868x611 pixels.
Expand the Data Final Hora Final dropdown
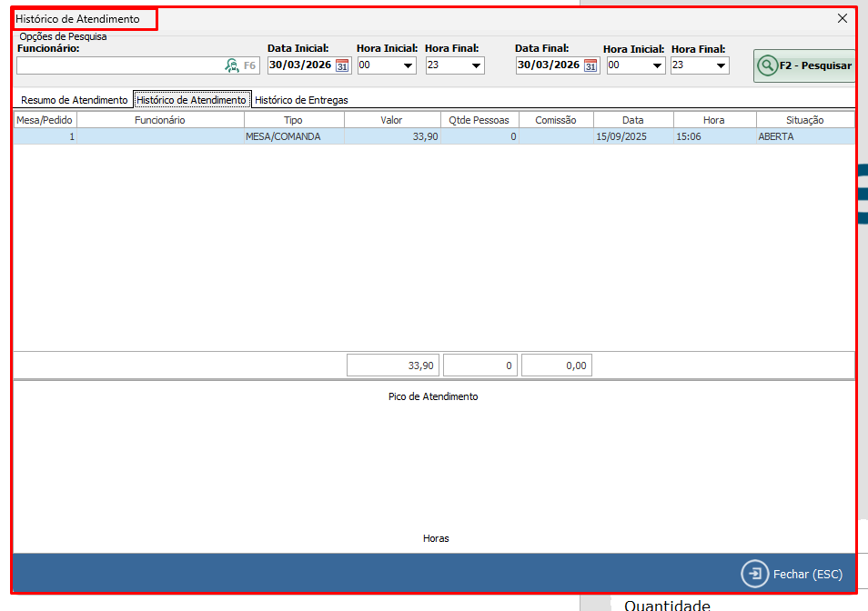click(x=721, y=65)
